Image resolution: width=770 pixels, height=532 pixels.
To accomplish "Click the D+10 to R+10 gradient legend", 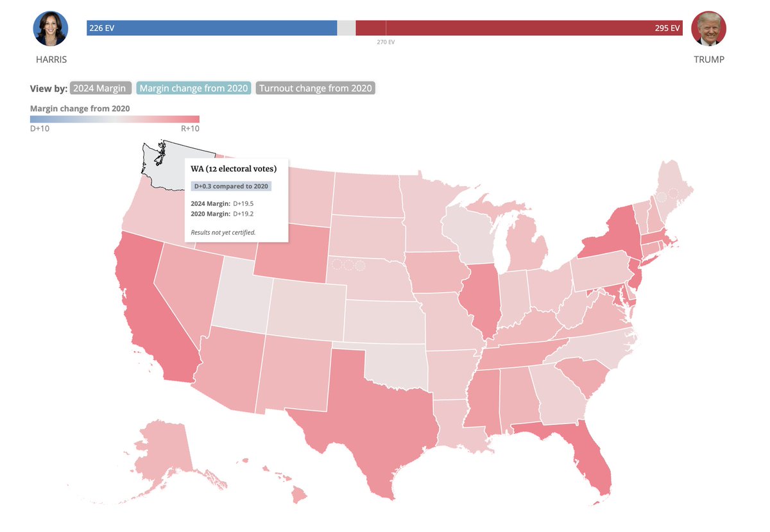I will tap(115, 119).
